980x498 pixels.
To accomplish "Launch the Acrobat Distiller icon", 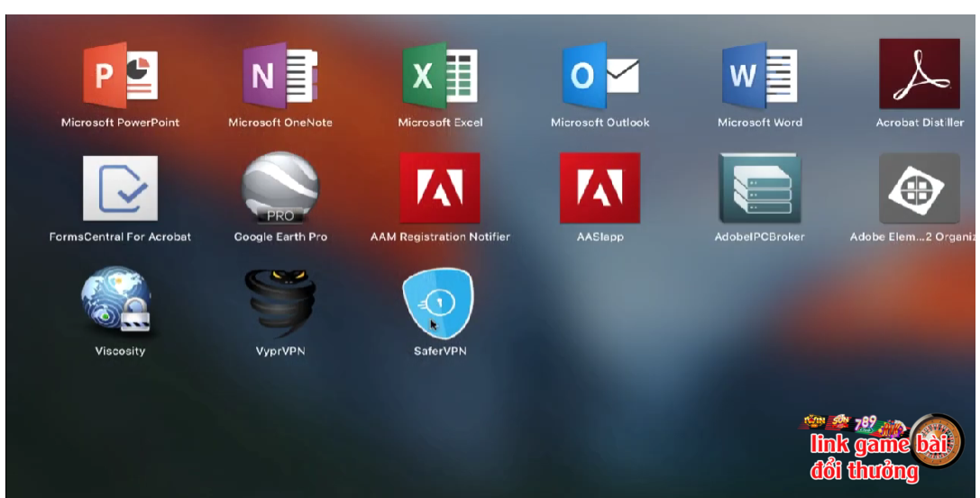I will (x=920, y=74).
